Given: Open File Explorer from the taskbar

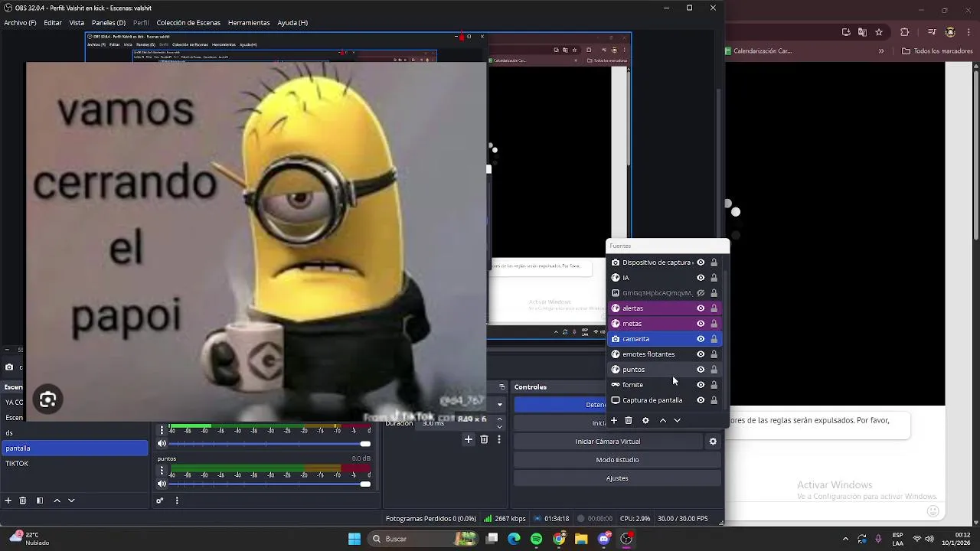Looking at the screenshot, I should point(581,539).
